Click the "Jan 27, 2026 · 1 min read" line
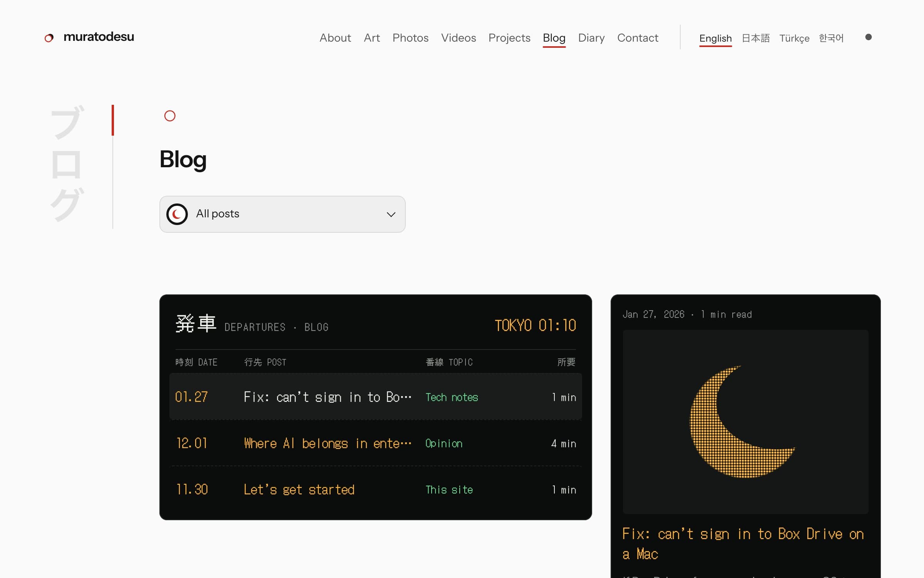Viewport: 924px width, 578px height. (x=687, y=314)
